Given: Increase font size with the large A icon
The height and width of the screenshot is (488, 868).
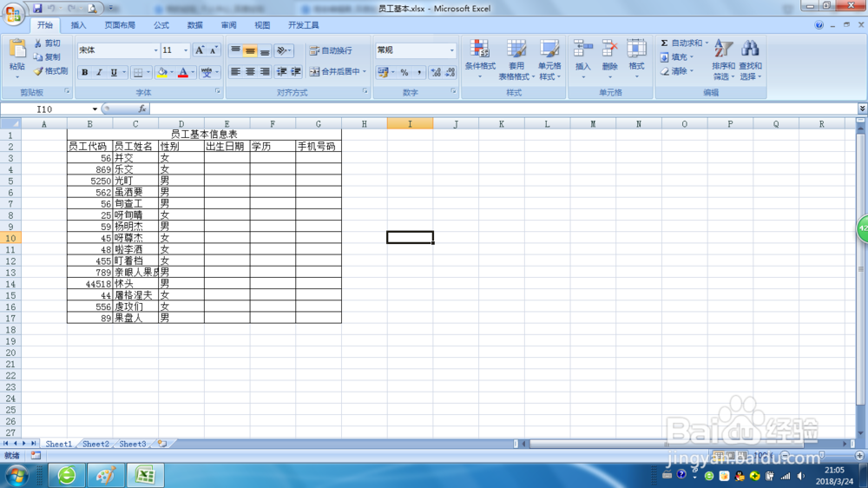Looking at the screenshot, I should 200,50.
